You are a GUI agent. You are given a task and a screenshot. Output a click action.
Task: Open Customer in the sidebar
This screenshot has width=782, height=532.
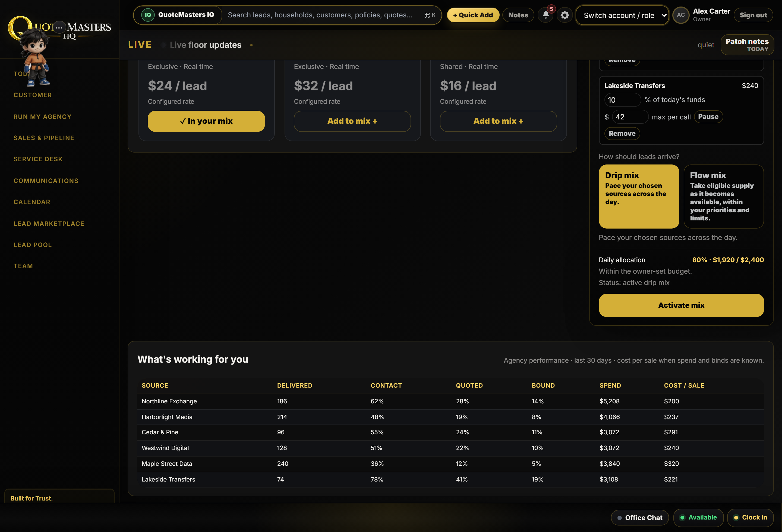(33, 95)
